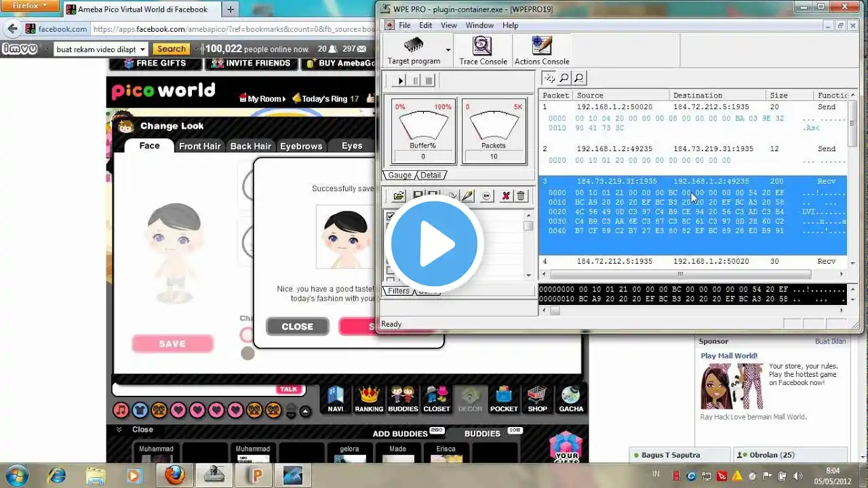Click the TALK button in the chat bar
Screen dimensions: 868x488
coord(289,389)
